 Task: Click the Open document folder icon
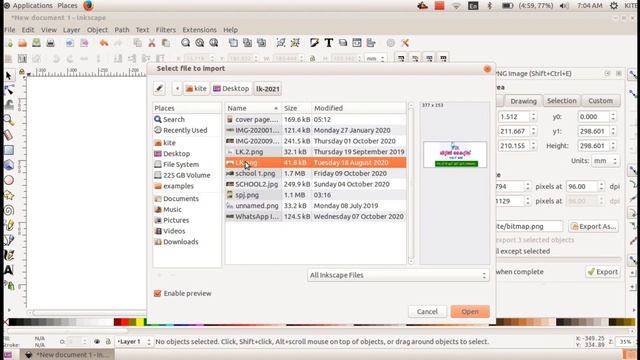pos(22,43)
